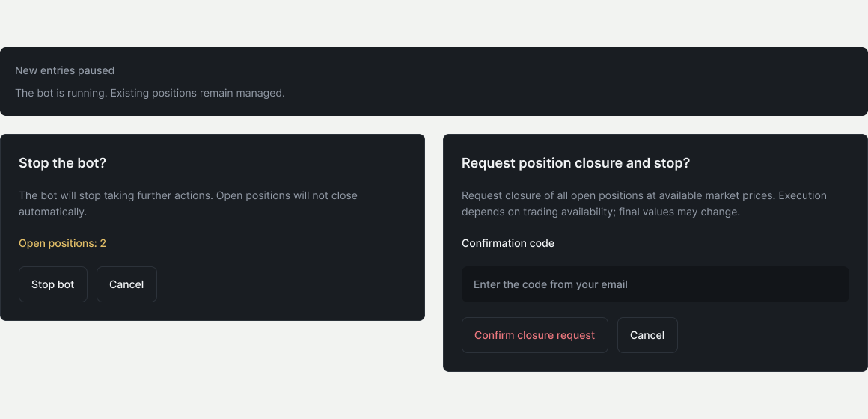Click 'The bot is running' status message
Viewport: 868px width, 419px height.
pos(150,93)
